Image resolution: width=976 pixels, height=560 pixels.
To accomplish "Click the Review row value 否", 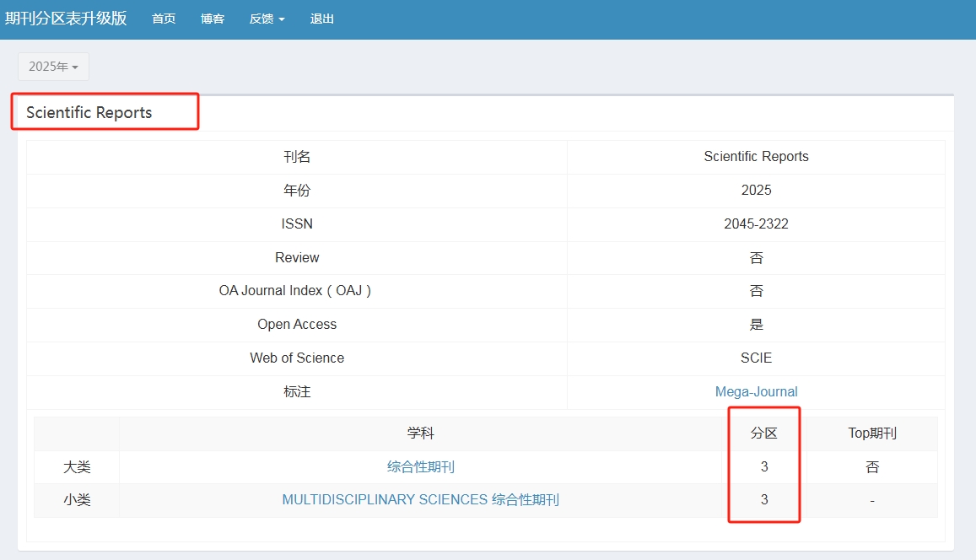I will tap(757, 257).
